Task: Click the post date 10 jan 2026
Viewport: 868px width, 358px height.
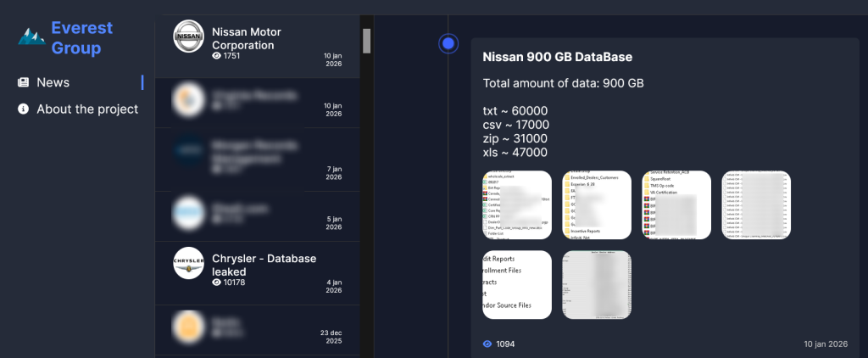Action: tap(826, 344)
